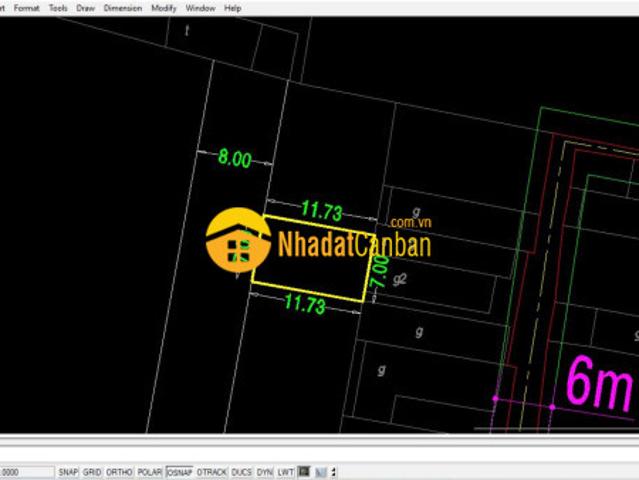Open the Tools menu

pyautogui.click(x=58, y=8)
